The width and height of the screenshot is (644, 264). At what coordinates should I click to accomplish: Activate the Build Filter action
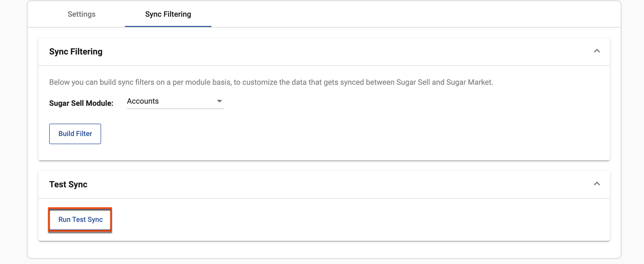pyautogui.click(x=75, y=134)
